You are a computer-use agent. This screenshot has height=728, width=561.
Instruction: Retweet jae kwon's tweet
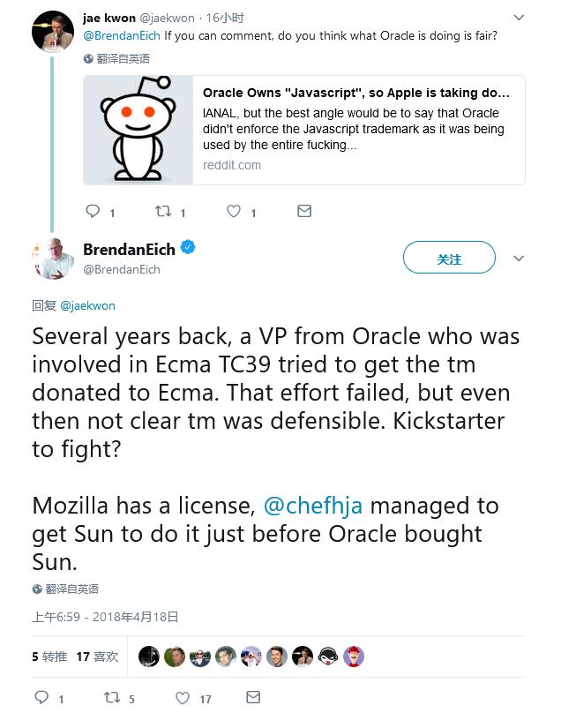click(163, 212)
